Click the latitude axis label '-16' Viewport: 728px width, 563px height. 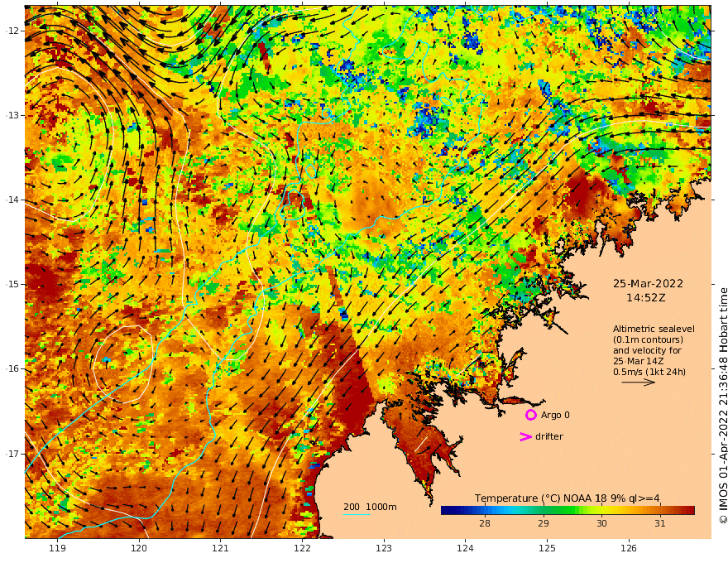coord(12,368)
